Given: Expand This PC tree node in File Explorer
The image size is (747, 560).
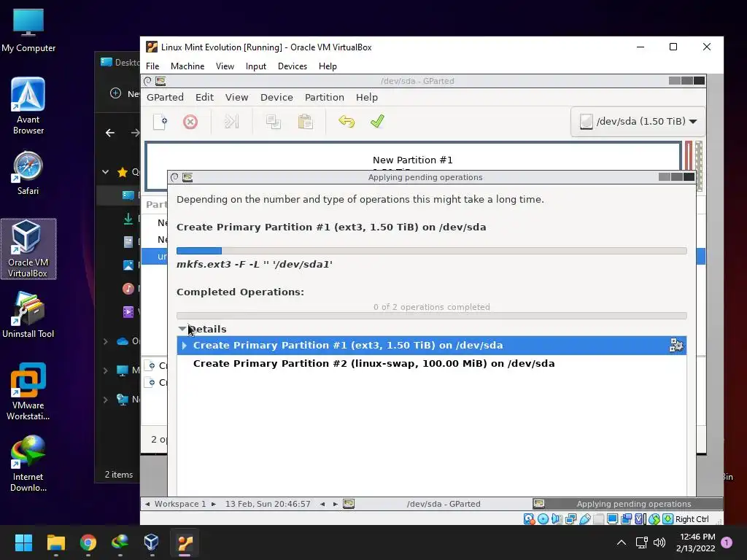Looking at the screenshot, I should pos(105,370).
